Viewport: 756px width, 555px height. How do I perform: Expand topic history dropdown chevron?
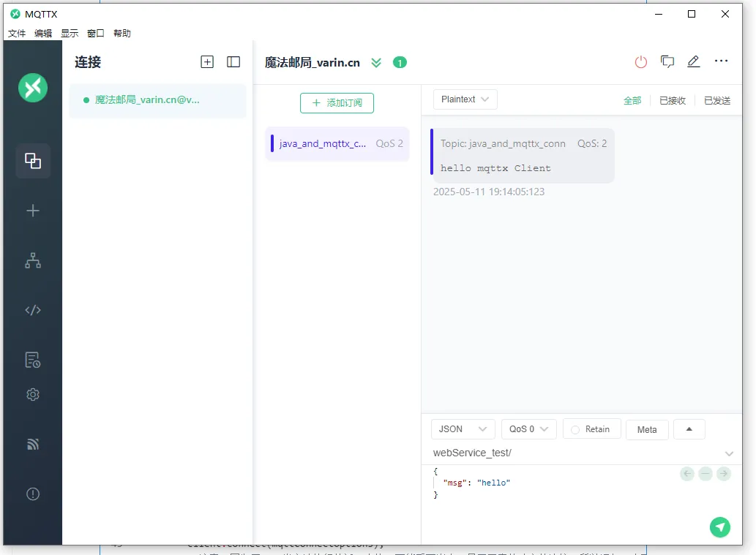[x=729, y=454]
